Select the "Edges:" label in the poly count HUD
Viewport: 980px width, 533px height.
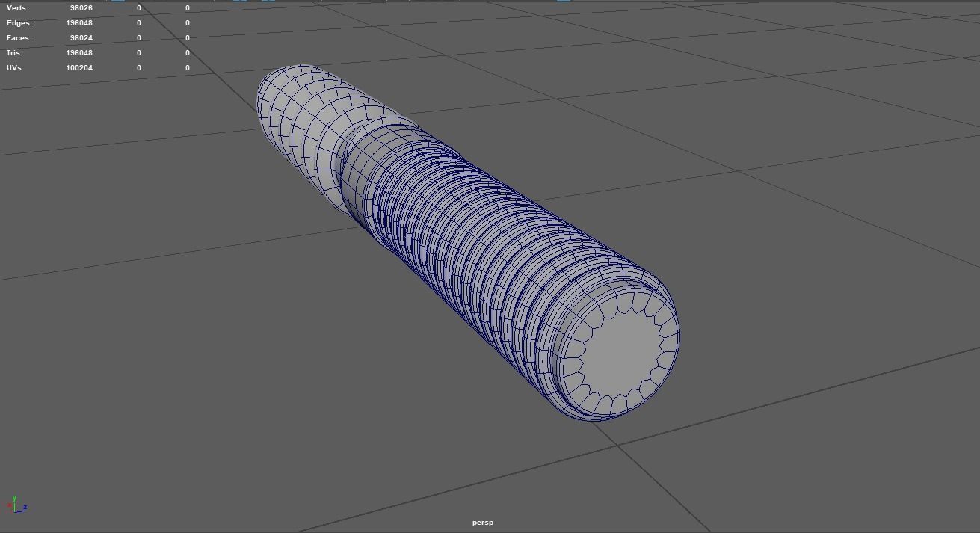(19, 23)
